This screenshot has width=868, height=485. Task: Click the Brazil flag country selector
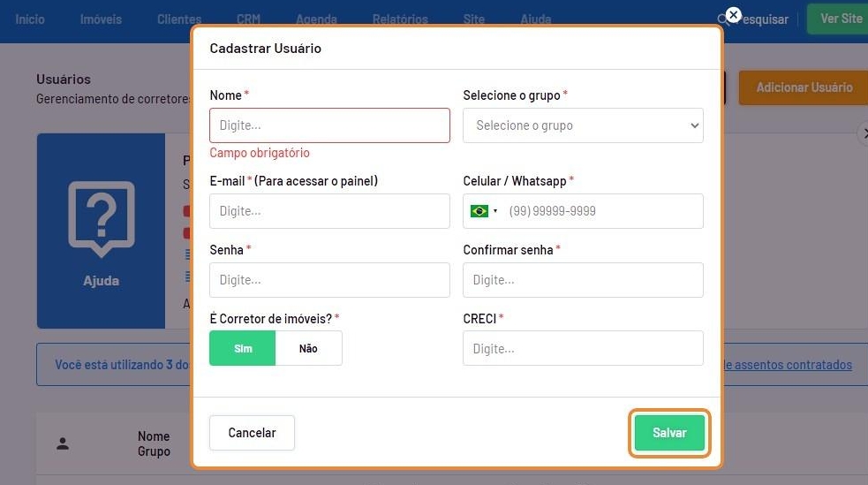click(479, 211)
